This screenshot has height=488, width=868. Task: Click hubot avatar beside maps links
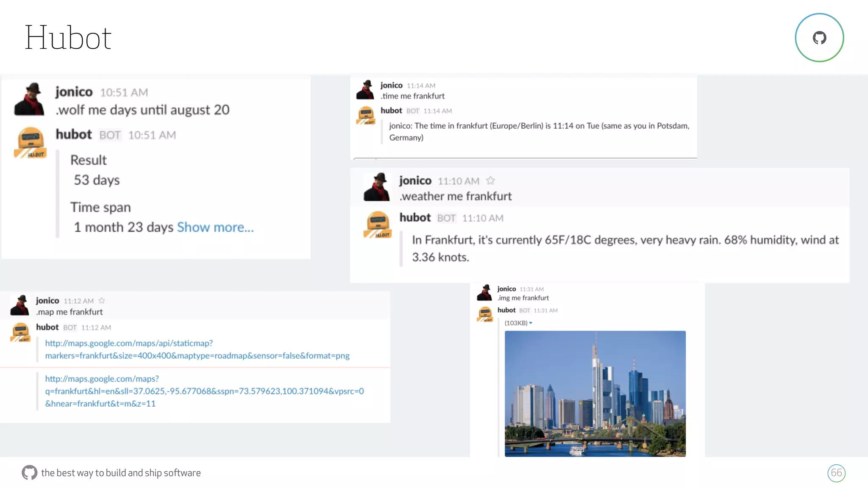pyautogui.click(x=20, y=333)
